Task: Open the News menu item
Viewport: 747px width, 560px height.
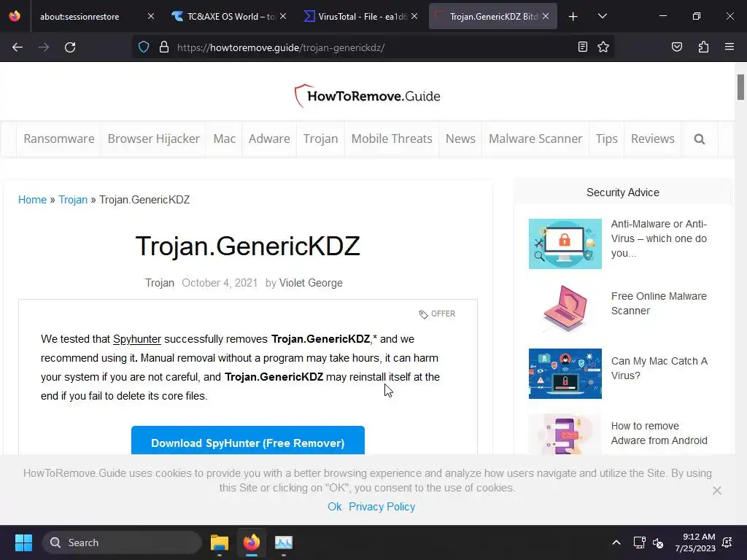Action: (460, 139)
